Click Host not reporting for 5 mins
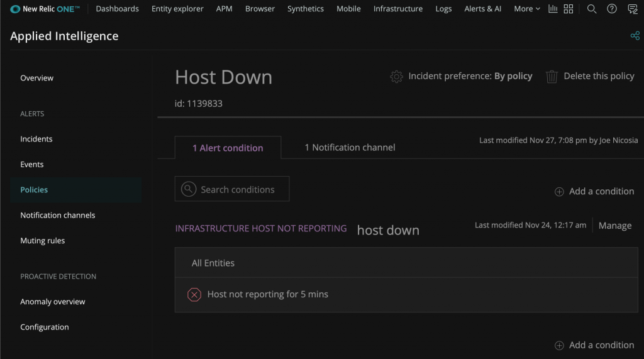644x359 pixels. point(268,294)
